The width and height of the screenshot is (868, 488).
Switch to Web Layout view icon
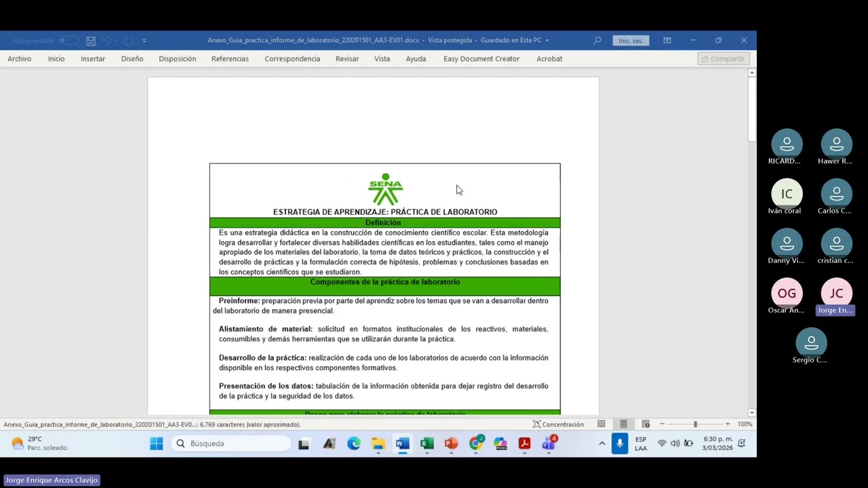pyautogui.click(x=646, y=424)
